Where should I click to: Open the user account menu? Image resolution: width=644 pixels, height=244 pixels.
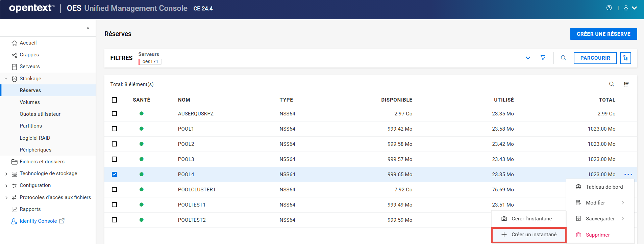(x=630, y=8)
